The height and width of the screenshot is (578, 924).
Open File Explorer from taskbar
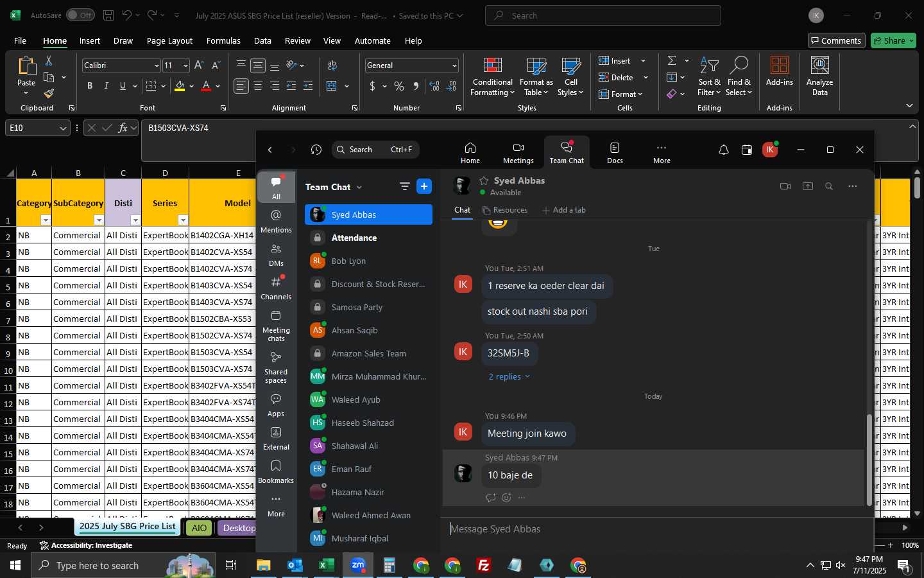point(264,565)
